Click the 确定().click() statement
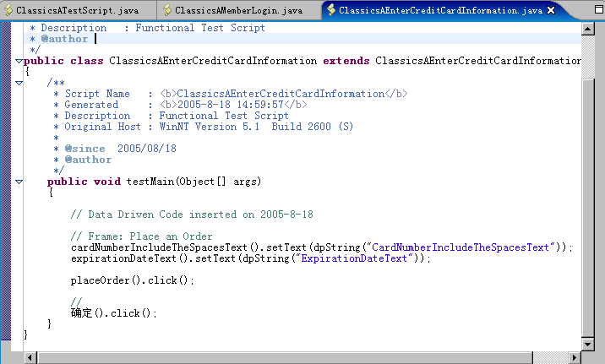The image size is (605, 364). click(114, 313)
